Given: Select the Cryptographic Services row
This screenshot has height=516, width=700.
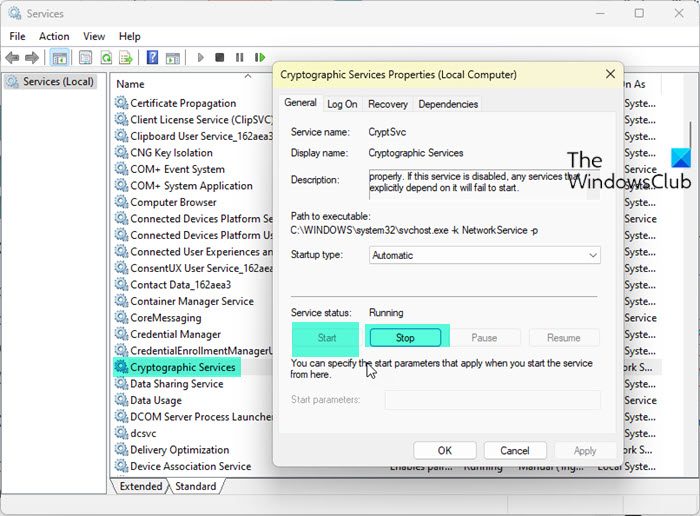Looking at the screenshot, I should click(176, 367).
